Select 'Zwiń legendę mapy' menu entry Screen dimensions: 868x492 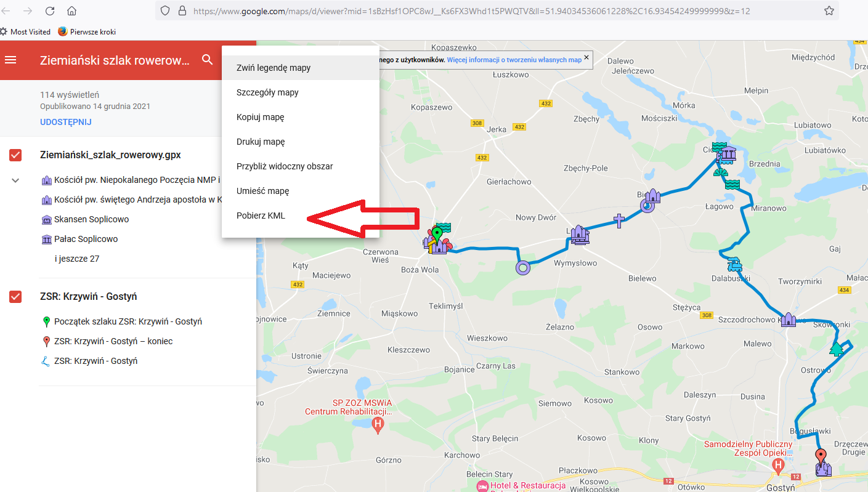point(274,68)
